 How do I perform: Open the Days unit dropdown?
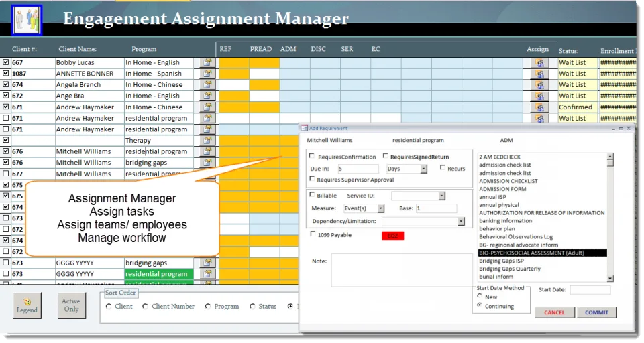[x=423, y=169]
